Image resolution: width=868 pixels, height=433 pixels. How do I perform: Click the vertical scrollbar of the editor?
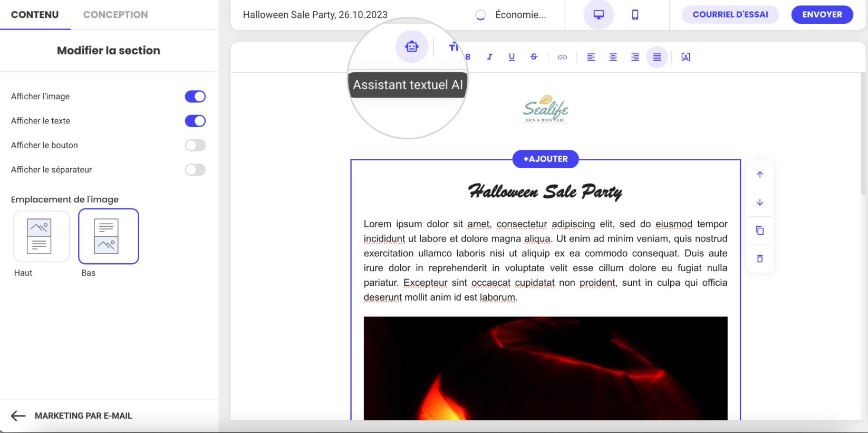pyautogui.click(x=863, y=134)
